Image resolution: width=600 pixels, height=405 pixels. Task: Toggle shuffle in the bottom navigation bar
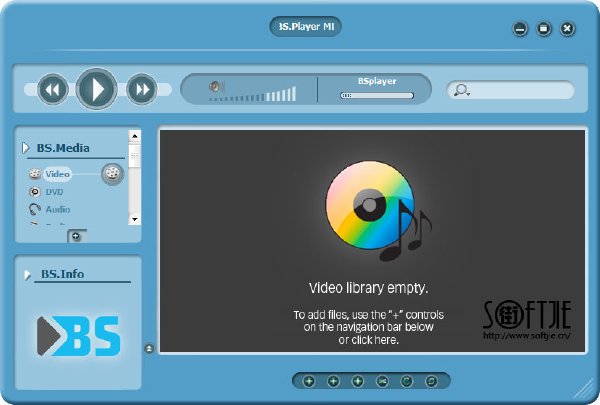(x=382, y=381)
